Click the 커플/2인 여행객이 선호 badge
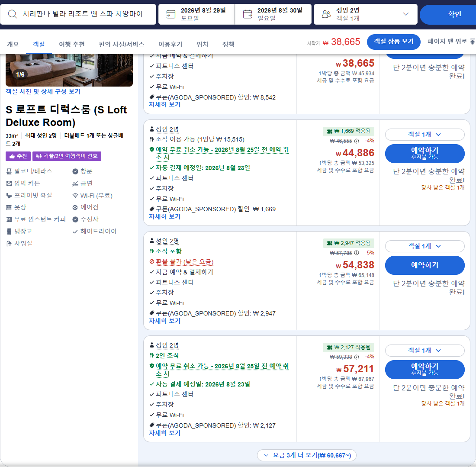 click(67, 156)
